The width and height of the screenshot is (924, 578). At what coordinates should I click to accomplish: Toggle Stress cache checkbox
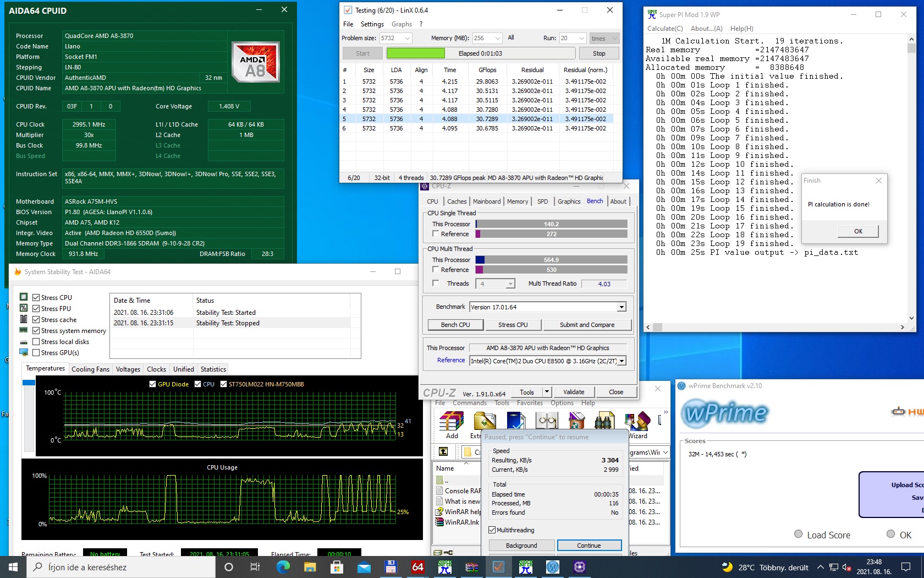(36, 319)
